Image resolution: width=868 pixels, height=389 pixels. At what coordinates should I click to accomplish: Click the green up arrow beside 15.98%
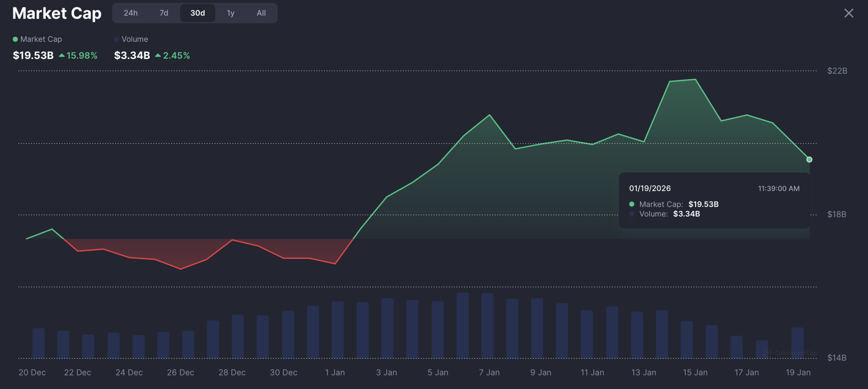click(x=61, y=55)
